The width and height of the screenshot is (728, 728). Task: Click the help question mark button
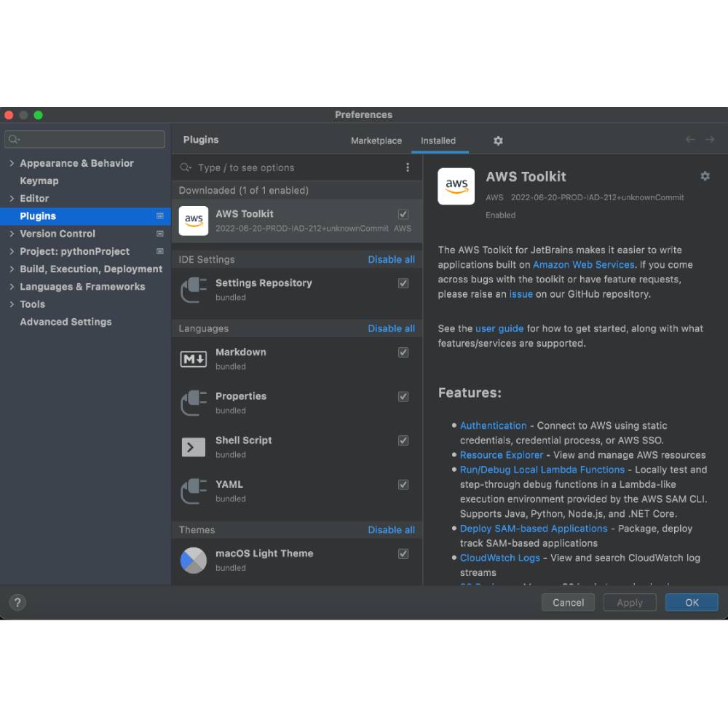click(17, 603)
